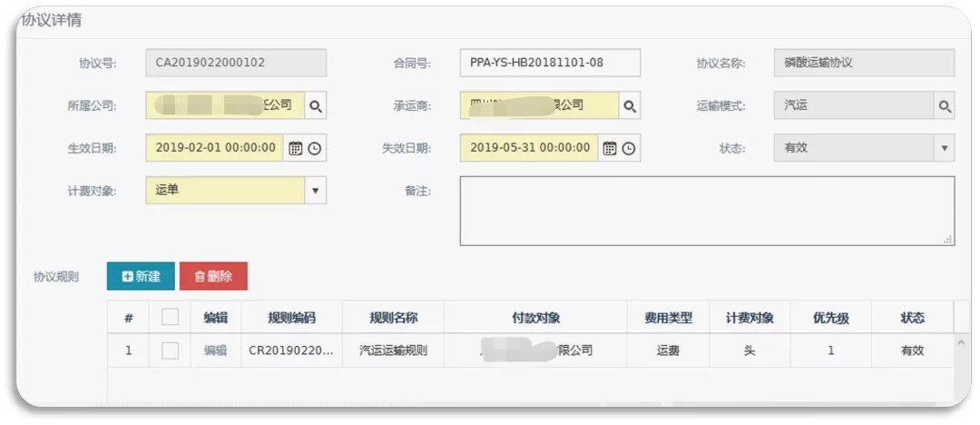Click search icon beside 运输模式 field

point(945,106)
